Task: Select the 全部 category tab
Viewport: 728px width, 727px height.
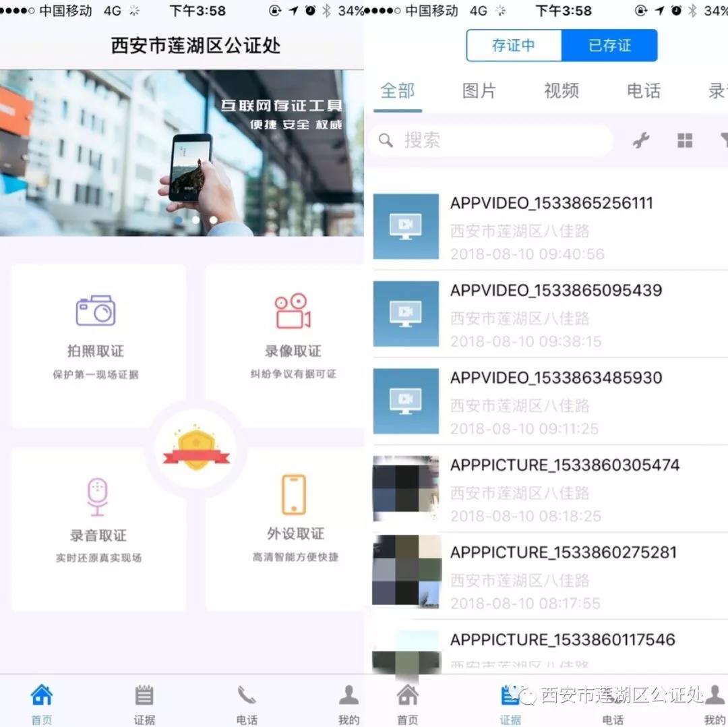Action: (398, 91)
